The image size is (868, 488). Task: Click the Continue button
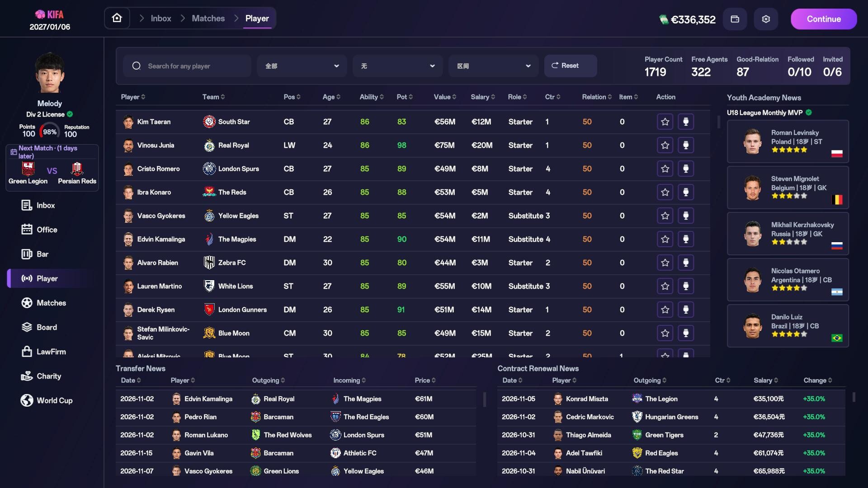point(824,19)
